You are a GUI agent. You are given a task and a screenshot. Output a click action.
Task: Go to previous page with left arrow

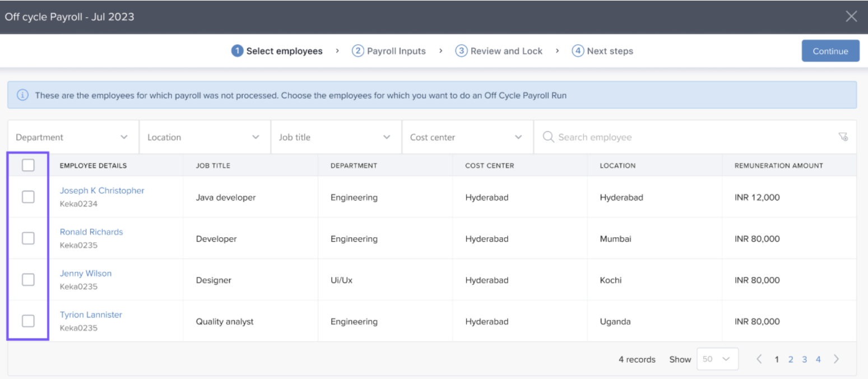tap(760, 359)
